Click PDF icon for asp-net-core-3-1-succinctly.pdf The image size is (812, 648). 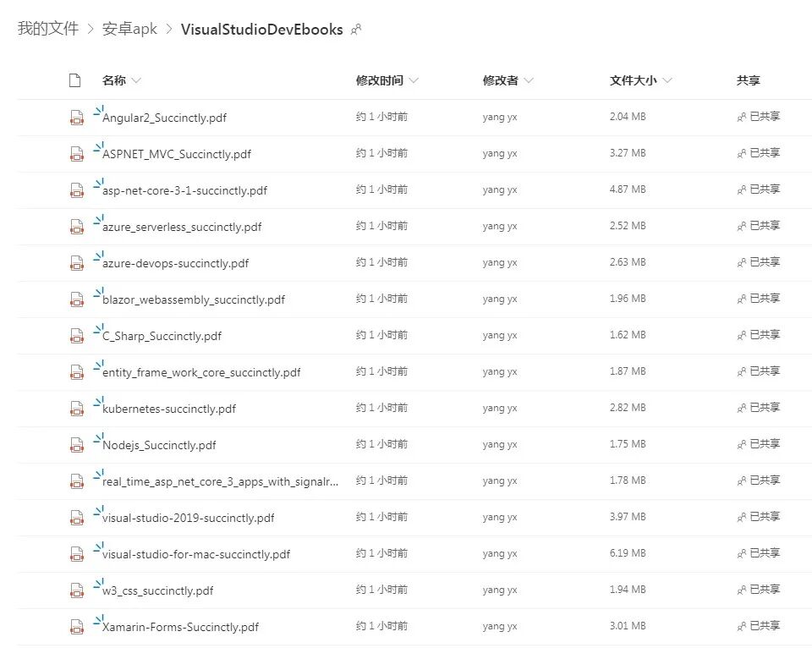[x=77, y=190]
